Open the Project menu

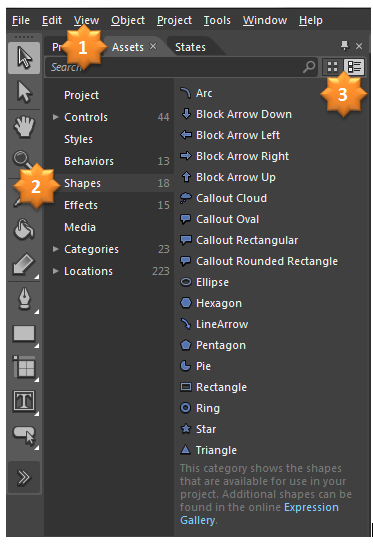174,21
